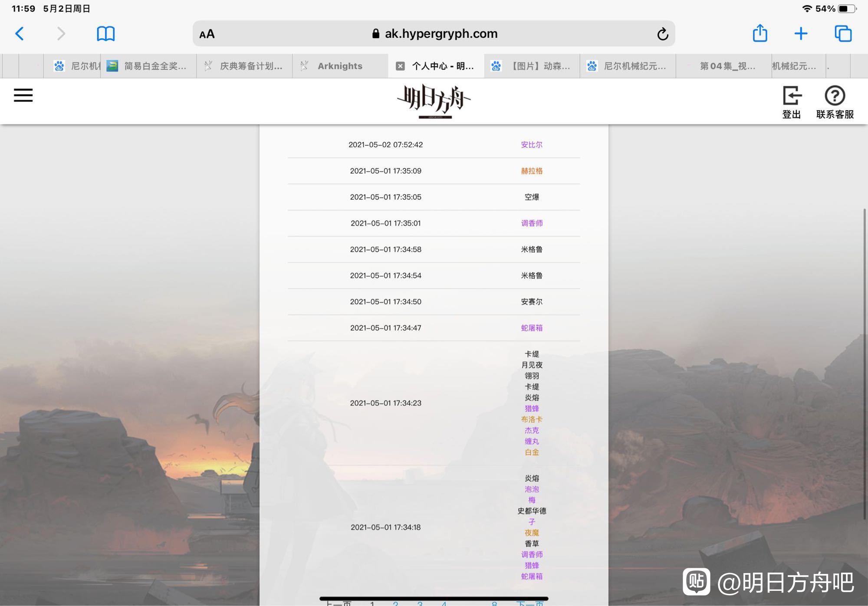Select the 杰克 entry
This screenshot has height=606, width=868.
click(532, 430)
